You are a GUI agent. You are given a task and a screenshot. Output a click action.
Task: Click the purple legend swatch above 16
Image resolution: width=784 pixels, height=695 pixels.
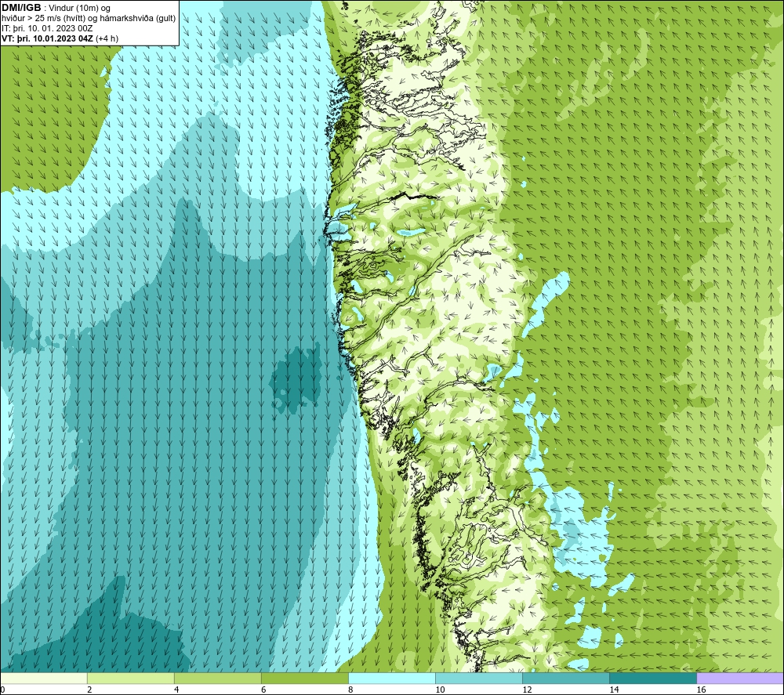[740, 678]
